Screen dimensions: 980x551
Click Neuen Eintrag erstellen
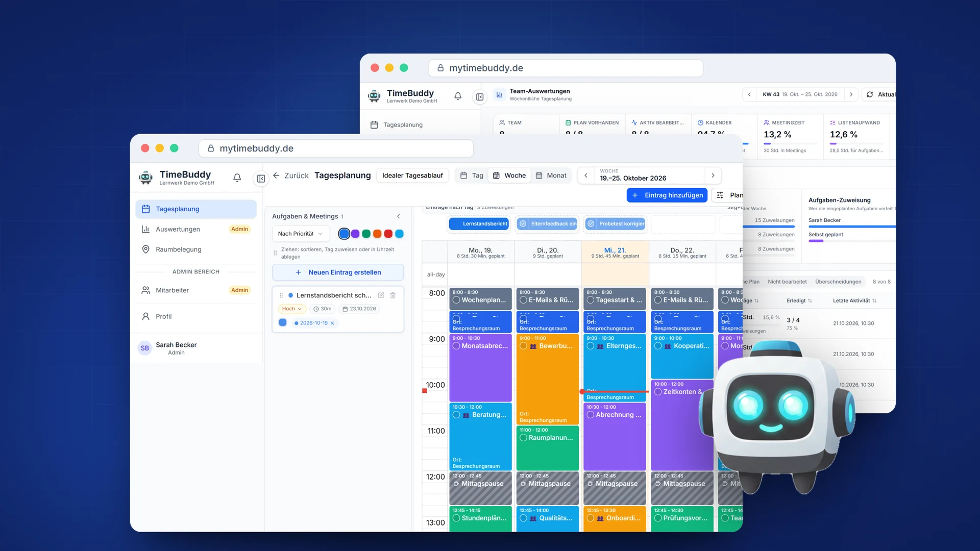[338, 272]
